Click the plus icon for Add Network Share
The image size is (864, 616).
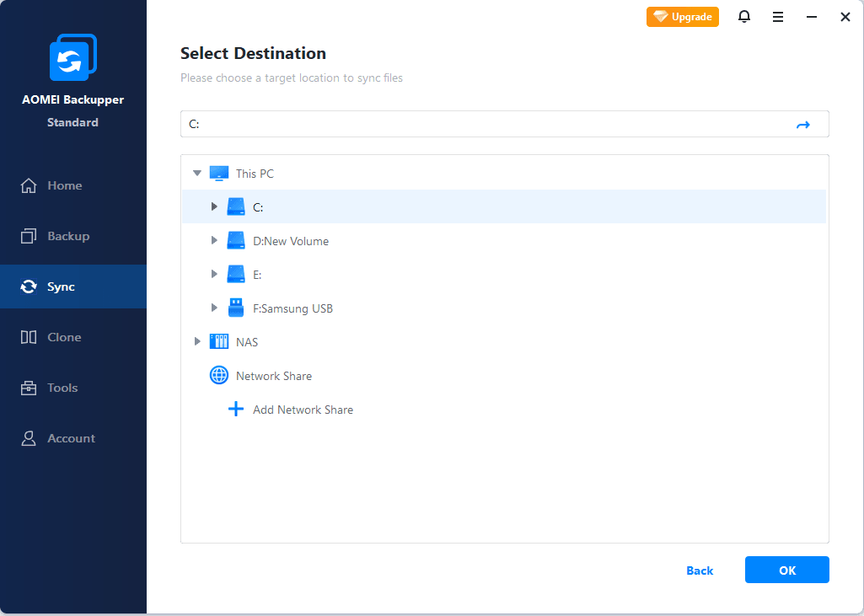pyautogui.click(x=236, y=410)
